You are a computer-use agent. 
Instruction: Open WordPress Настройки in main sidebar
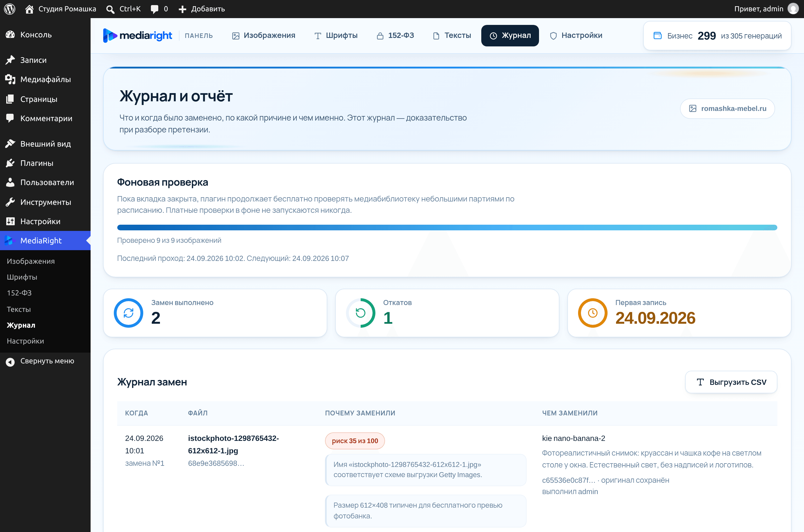(45, 222)
